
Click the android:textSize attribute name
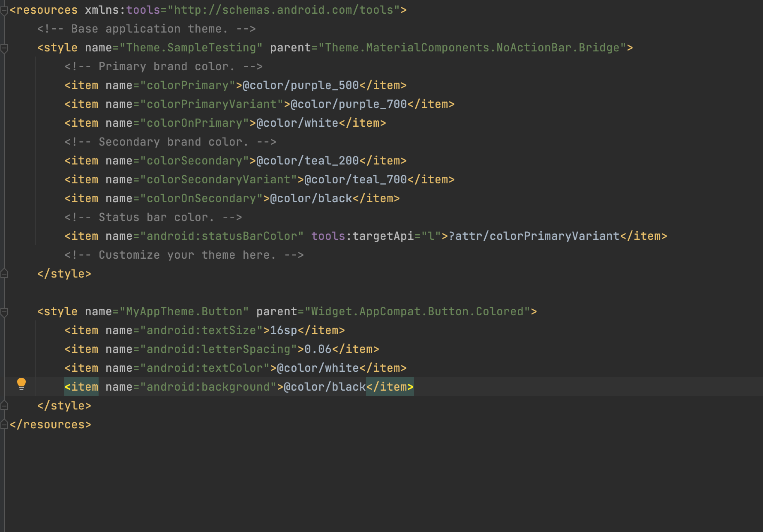201,331
